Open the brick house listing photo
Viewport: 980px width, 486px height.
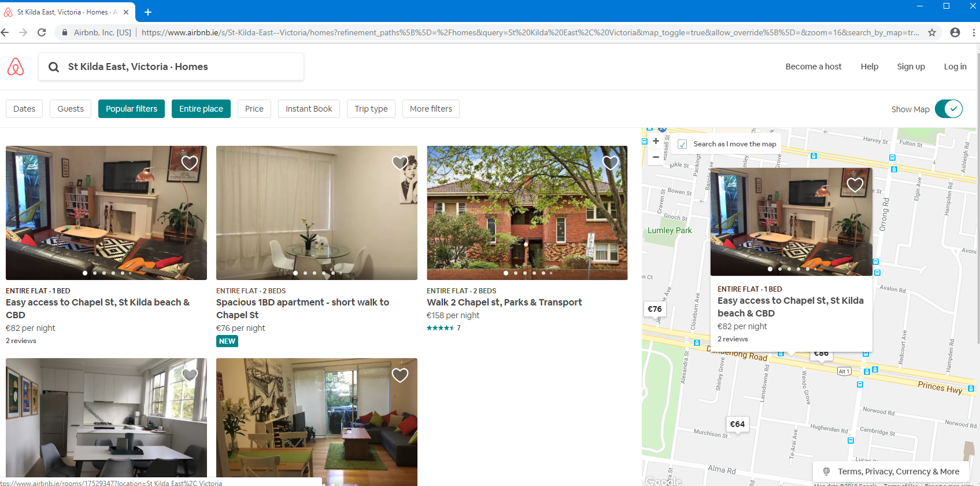coord(527,213)
